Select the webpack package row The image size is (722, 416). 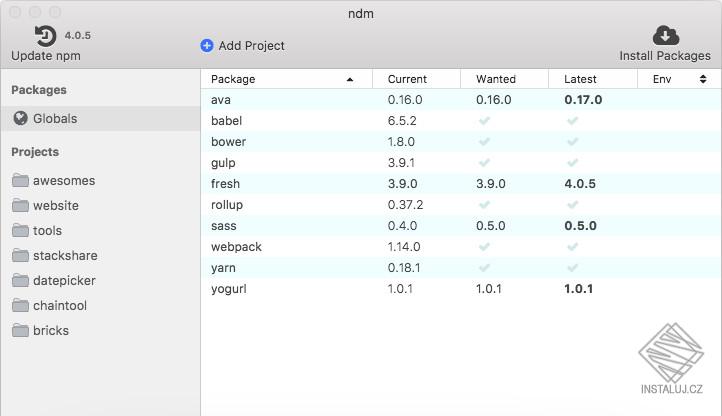coord(236,247)
